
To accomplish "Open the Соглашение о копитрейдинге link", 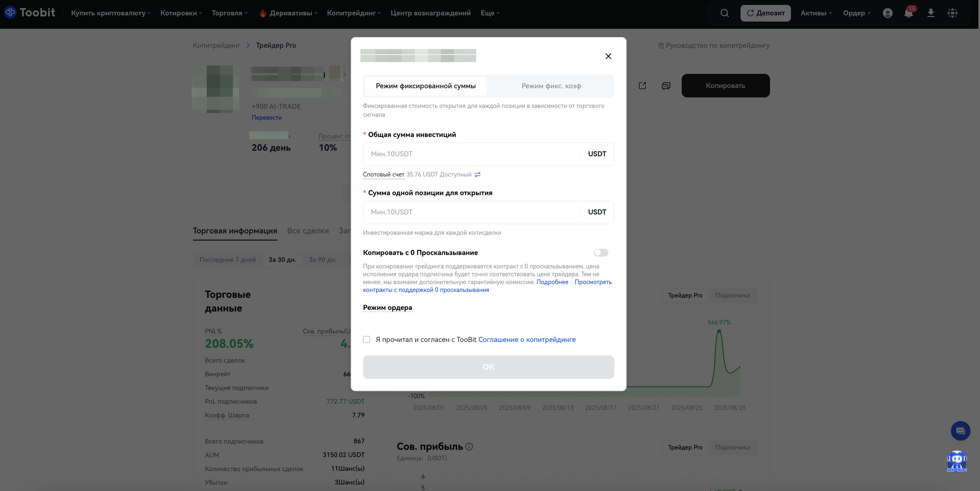I will point(527,340).
